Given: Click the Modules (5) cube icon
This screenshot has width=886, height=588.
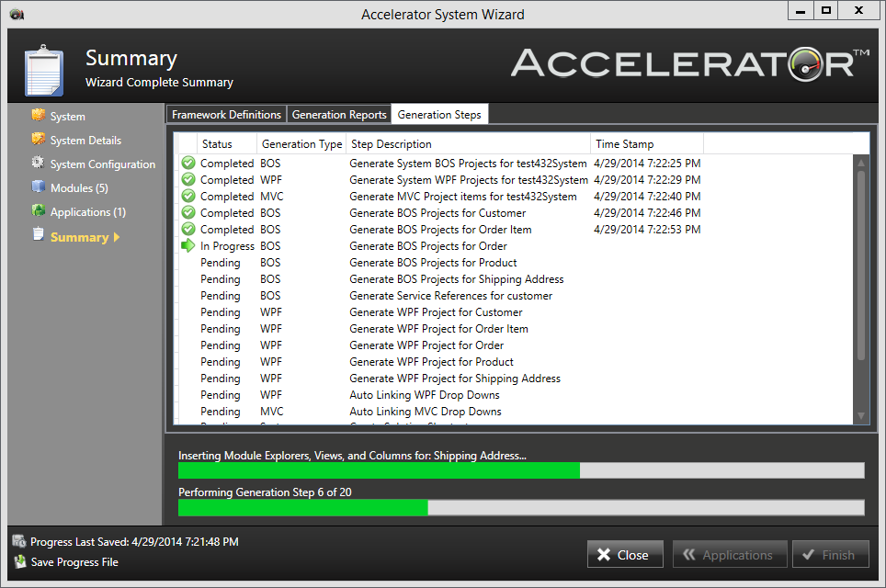Looking at the screenshot, I should 39,187.
